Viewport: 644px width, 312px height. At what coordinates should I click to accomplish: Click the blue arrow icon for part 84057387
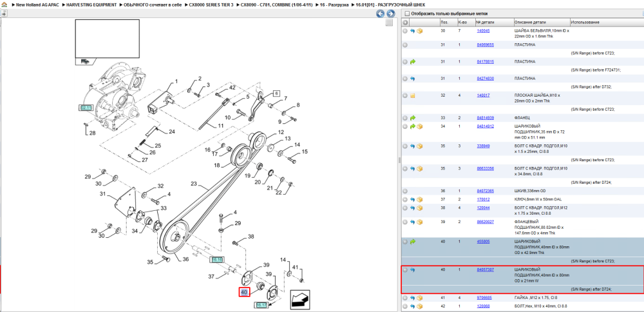tap(413, 270)
